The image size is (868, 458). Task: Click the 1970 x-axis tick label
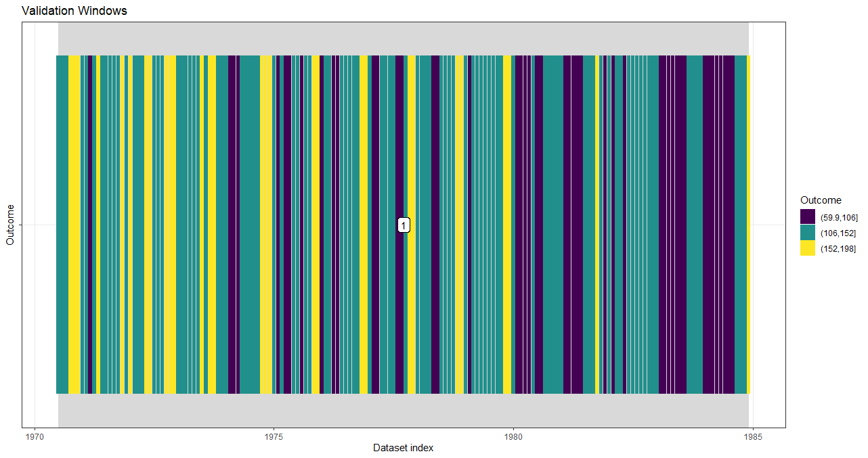click(x=35, y=436)
